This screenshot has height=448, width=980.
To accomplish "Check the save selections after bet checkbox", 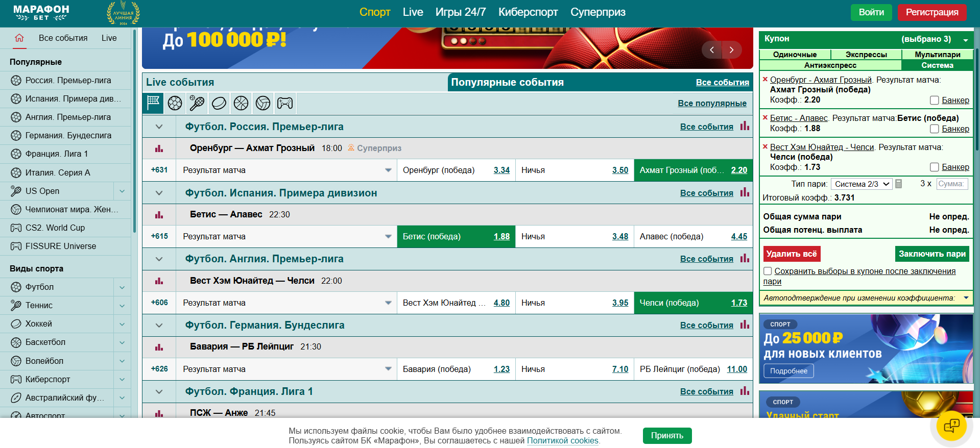I will 768,271.
